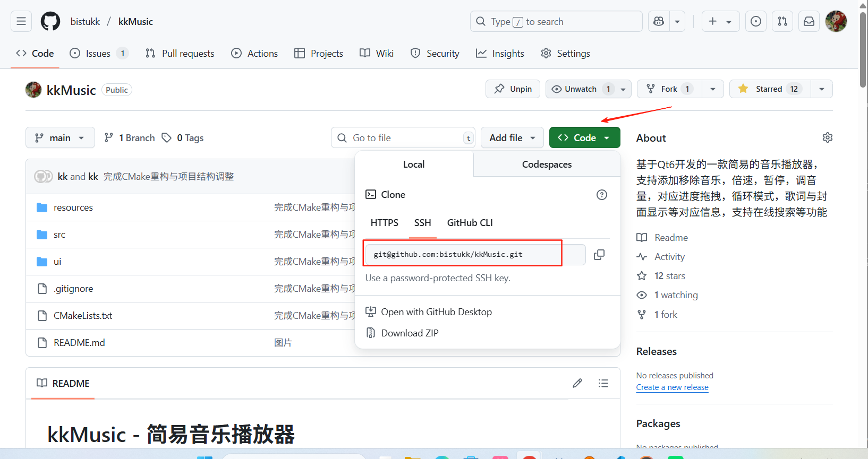The image size is (868, 459).
Task: Open the CMakeLists.txt file
Action: [83, 316]
